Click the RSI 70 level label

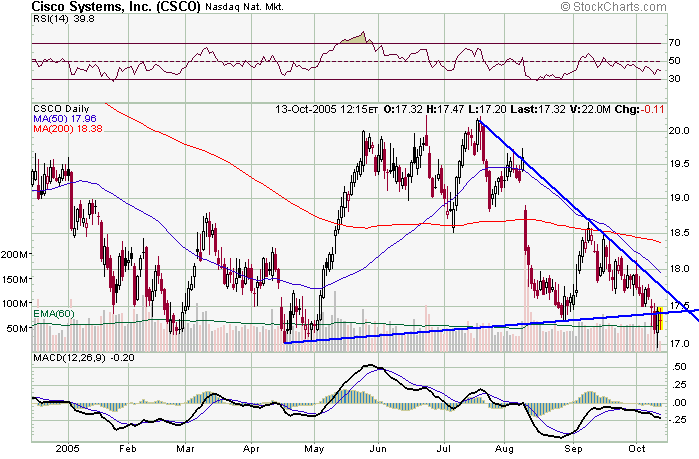(674, 43)
